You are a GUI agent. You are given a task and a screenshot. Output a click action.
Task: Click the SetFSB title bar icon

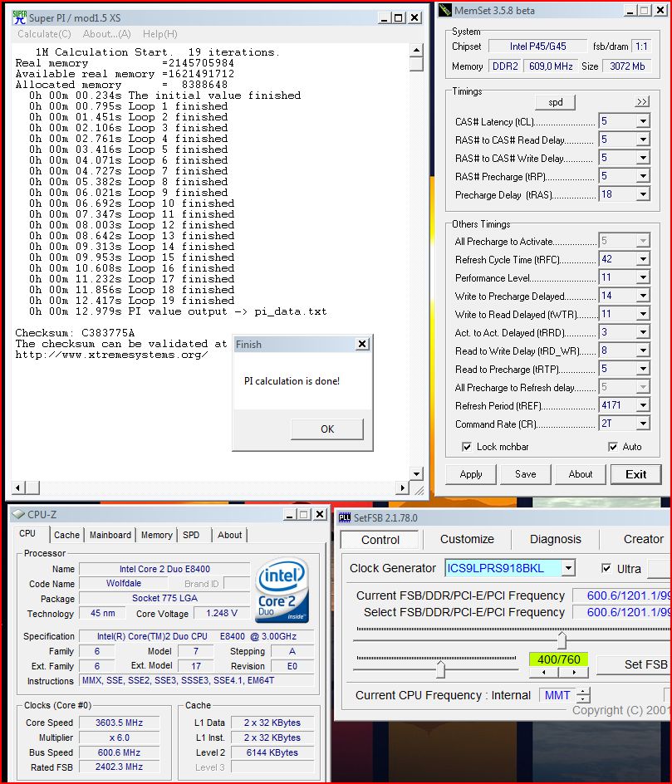pyautogui.click(x=345, y=518)
